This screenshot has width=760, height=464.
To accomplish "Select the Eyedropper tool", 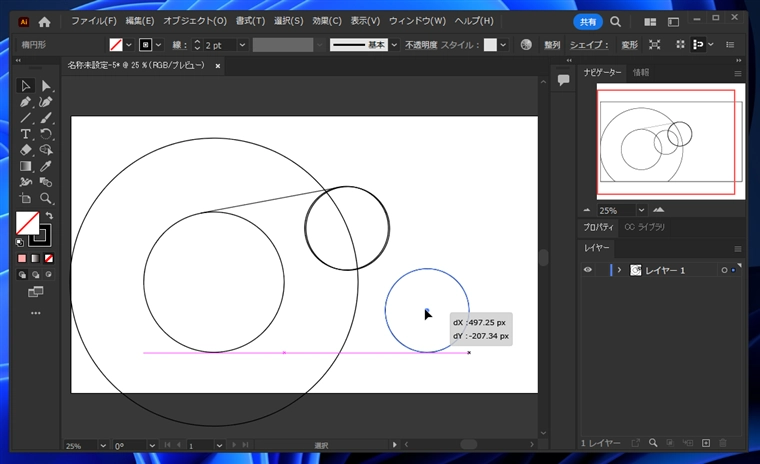I will (46, 166).
